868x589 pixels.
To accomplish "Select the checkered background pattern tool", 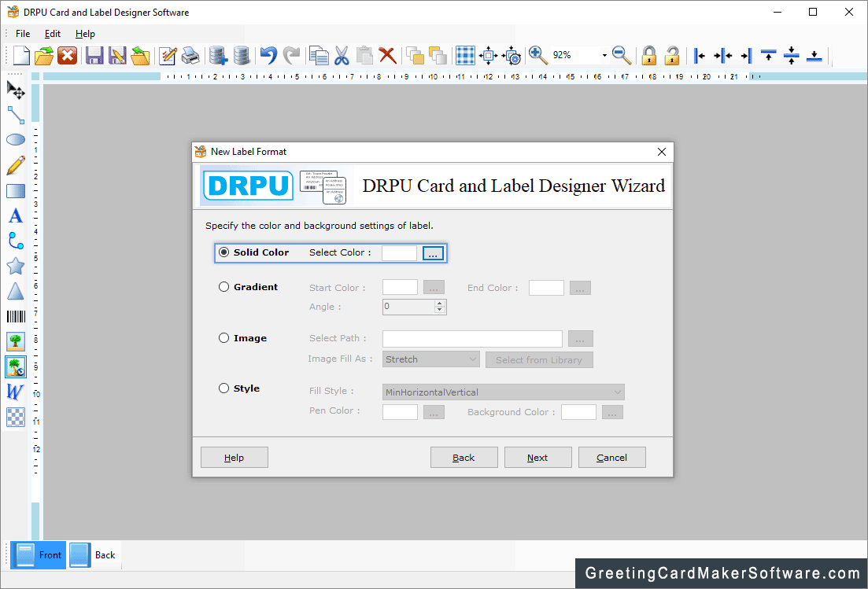I will click(16, 417).
